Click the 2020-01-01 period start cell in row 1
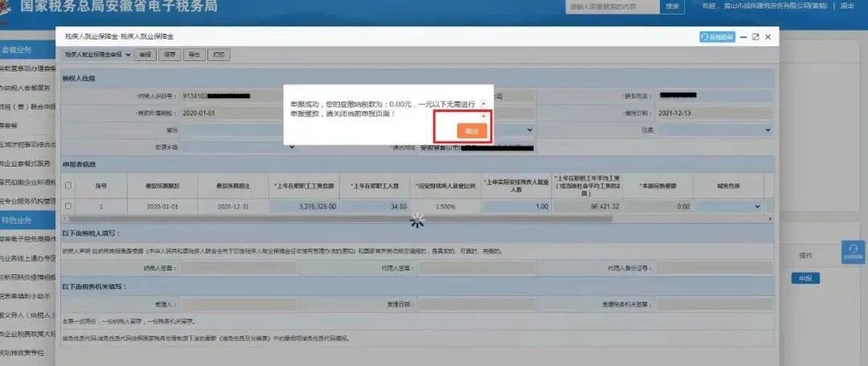This screenshot has width=868, height=366. tap(162, 206)
